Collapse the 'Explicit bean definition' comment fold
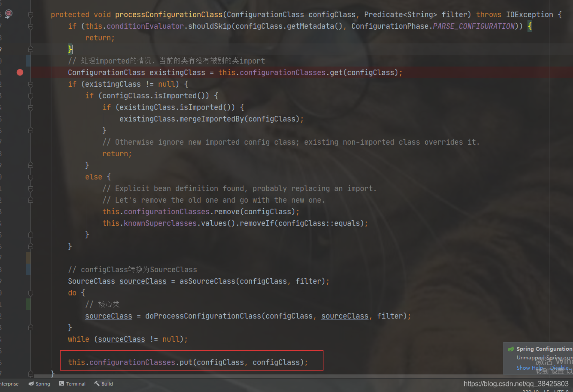This screenshot has width=573, height=392. [x=30, y=188]
